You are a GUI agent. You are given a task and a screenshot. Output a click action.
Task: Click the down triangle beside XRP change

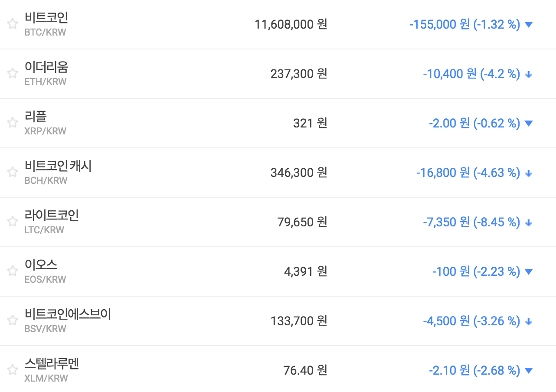pyautogui.click(x=528, y=124)
